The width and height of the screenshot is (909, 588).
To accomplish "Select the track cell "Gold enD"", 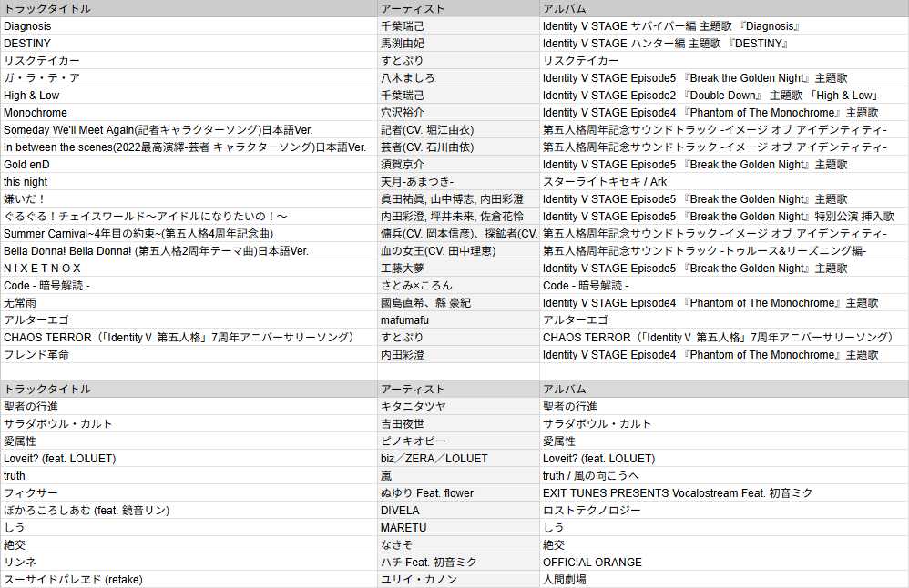I will tap(189, 165).
